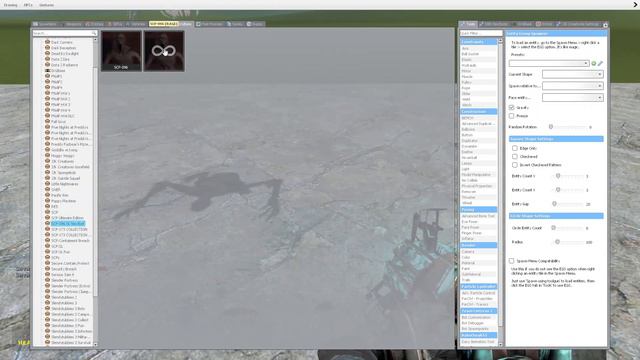The image size is (640, 360).
Task: Select the Easy Animation Tool
Action: point(478,342)
